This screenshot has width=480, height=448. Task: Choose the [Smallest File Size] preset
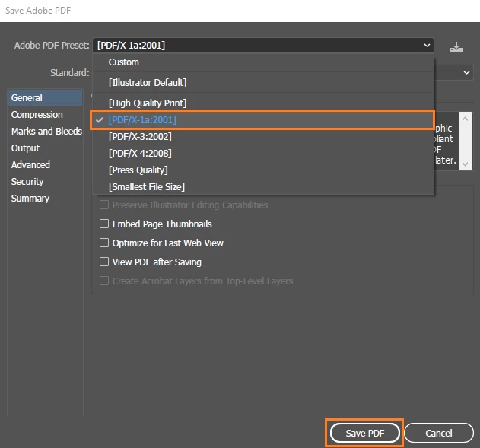click(x=147, y=187)
